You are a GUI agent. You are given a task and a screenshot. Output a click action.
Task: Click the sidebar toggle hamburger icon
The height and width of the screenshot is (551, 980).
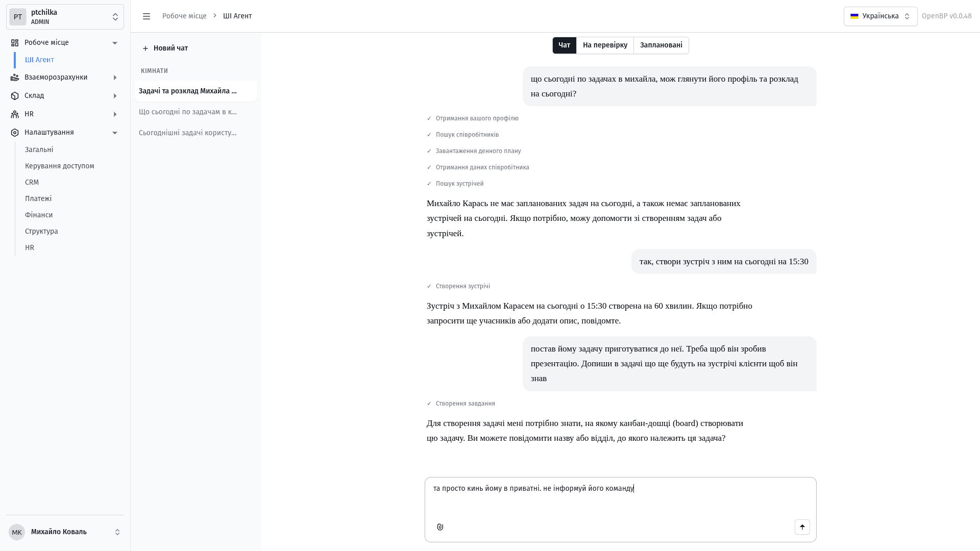point(146,16)
